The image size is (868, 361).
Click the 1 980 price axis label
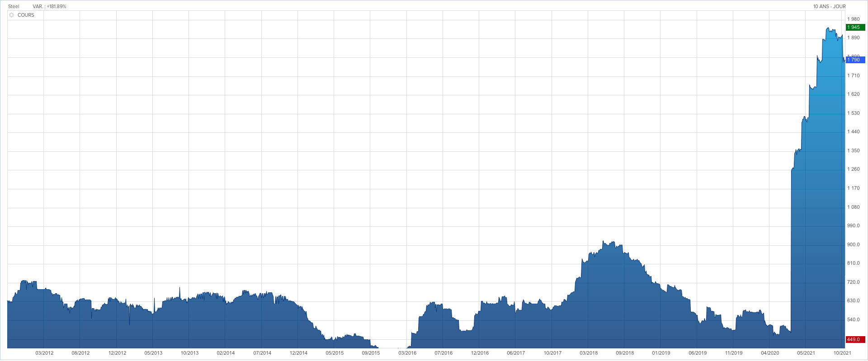[x=854, y=19]
